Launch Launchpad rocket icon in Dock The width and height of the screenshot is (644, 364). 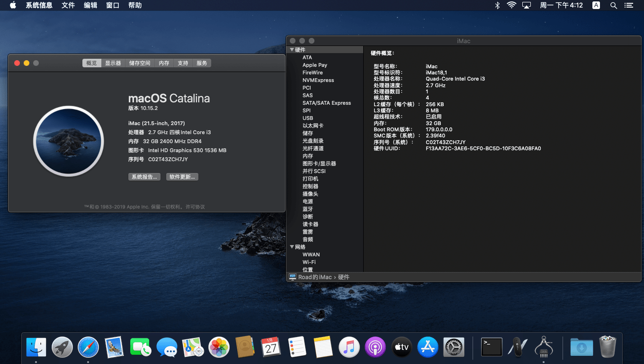pyautogui.click(x=62, y=347)
